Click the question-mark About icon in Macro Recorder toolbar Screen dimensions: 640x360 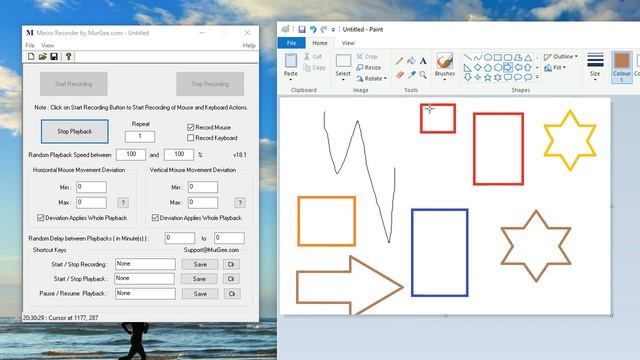click(x=68, y=56)
